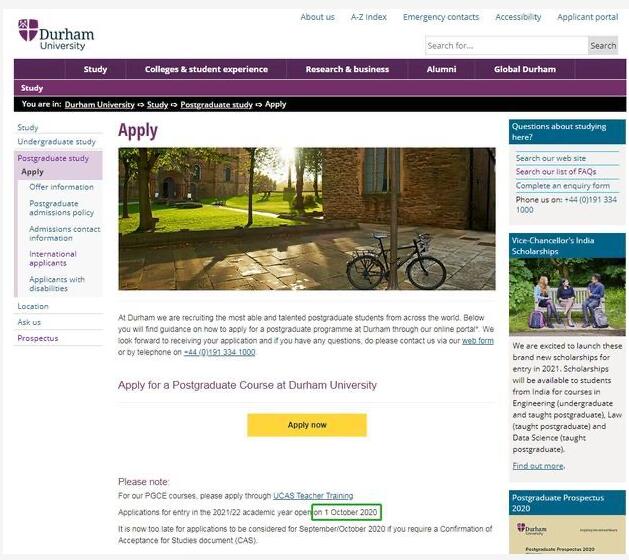Open the Find out more link
The width and height of the screenshot is (629, 560).
tap(538, 466)
